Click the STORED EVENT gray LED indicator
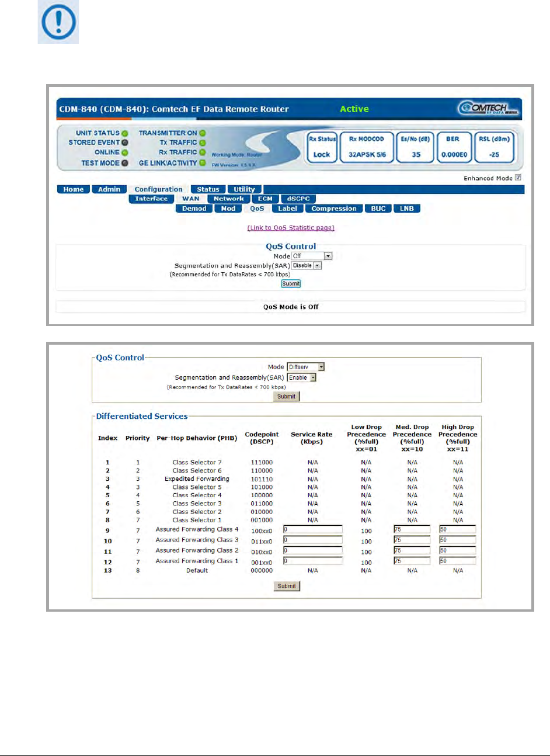The width and height of the screenshot is (550, 756). [125, 143]
